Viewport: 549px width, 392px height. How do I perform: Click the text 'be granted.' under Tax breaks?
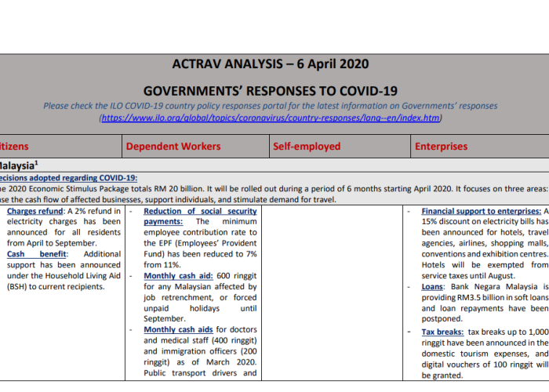pyautogui.click(x=442, y=376)
